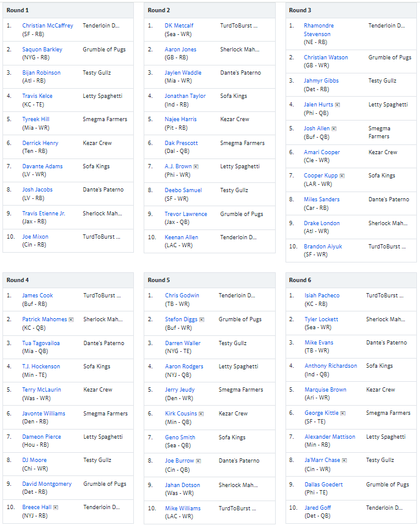
Task: Click the keeper icon next to Kirk Cousins
Action: click(201, 414)
